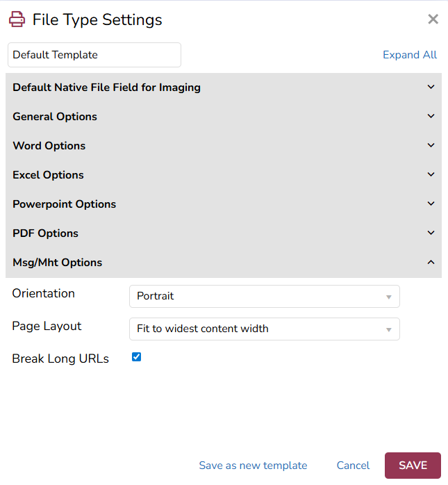
Task: Click the Expand All link
Action: (x=410, y=55)
